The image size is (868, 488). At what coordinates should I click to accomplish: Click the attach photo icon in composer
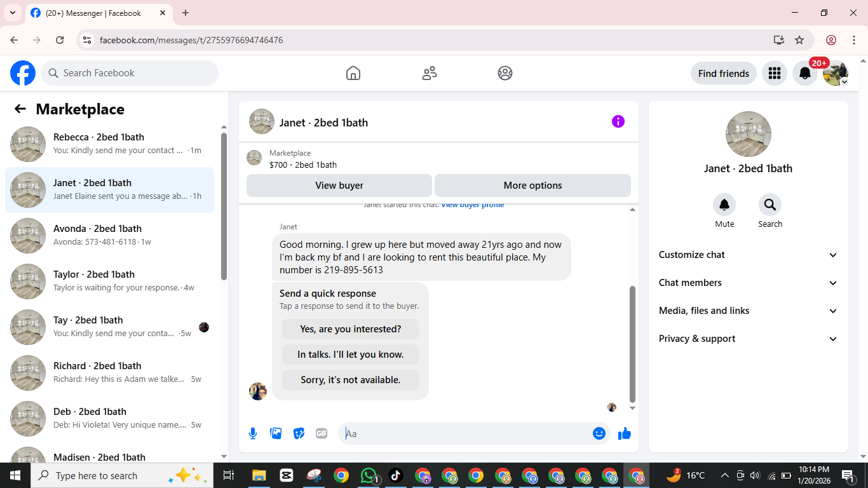click(276, 433)
